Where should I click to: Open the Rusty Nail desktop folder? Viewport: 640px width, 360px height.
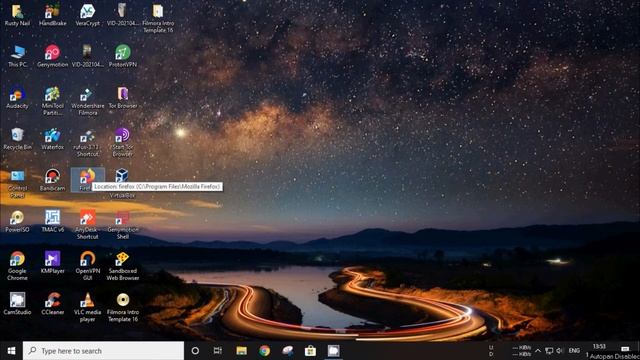click(17, 15)
